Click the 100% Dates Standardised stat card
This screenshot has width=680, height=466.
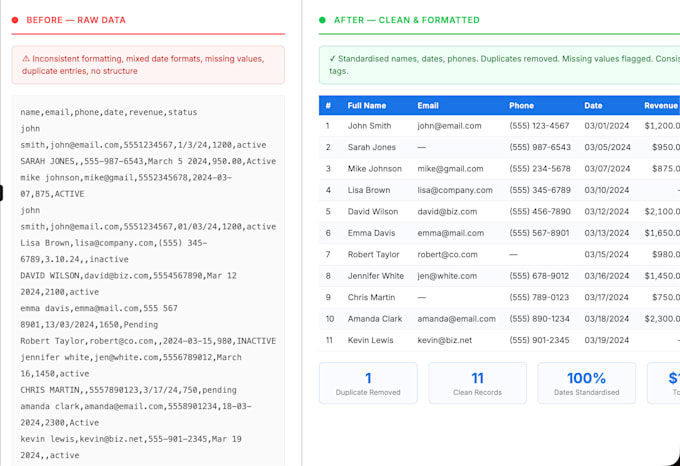tap(587, 383)
